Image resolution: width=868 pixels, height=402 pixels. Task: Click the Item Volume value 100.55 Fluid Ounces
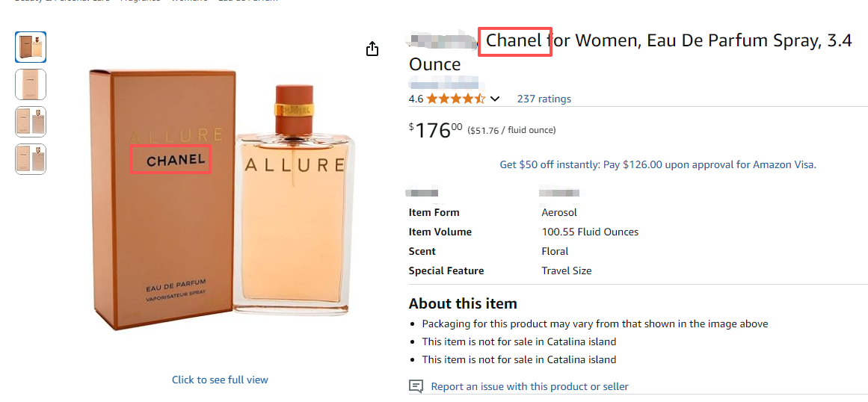click(x=590, y=232)
